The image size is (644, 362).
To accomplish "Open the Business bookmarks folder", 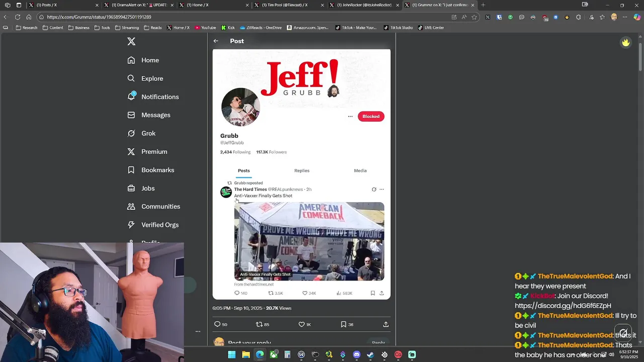I will pyautogui.click(x=79, y=28).
